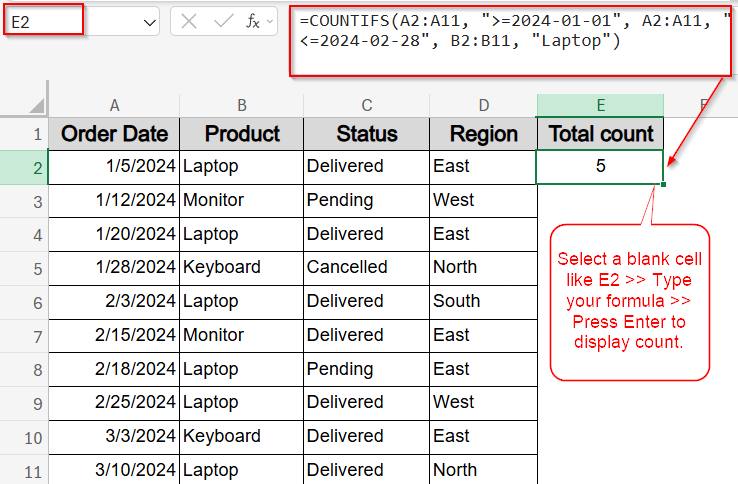Select the Delivered cell in row 2

367,167
